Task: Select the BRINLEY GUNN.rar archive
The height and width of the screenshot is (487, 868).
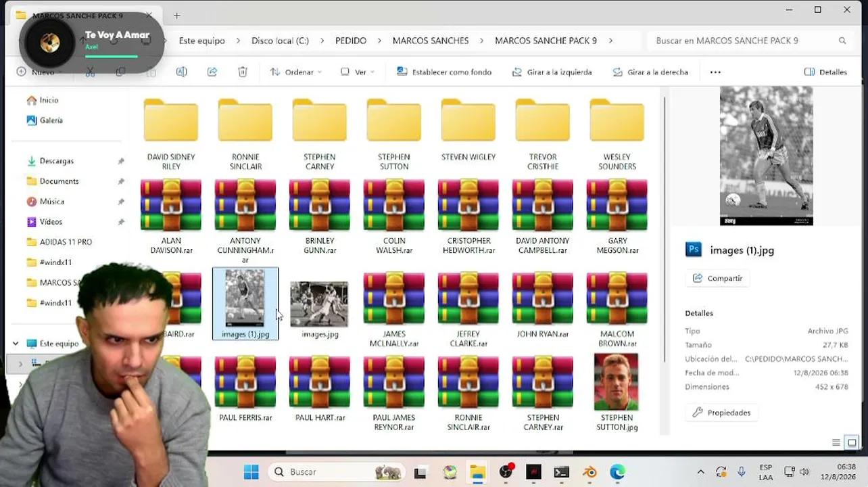Action: [x=320, y=217]
